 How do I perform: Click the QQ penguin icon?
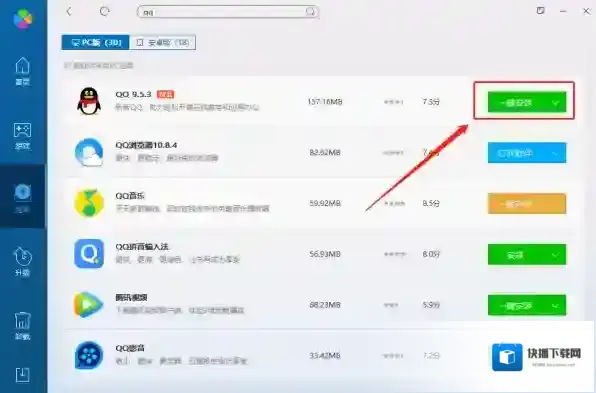[89, 101]
